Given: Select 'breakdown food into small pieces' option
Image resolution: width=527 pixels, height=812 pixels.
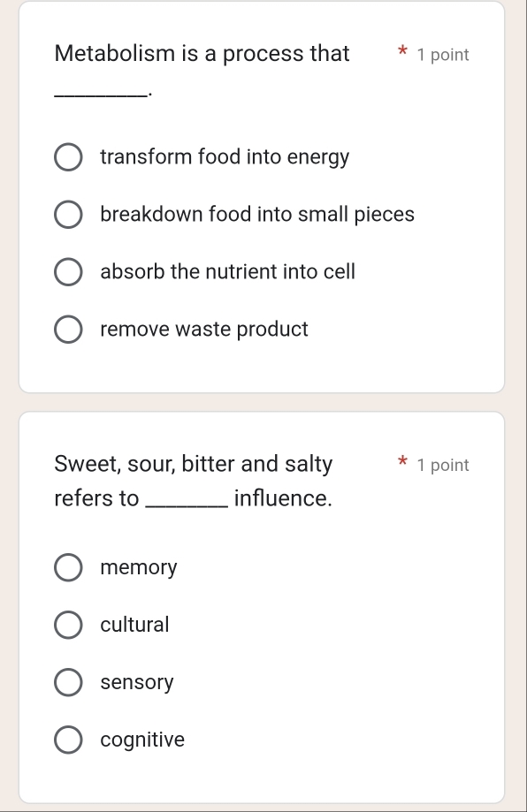Looking at the screenshot, I should [68, 214].
